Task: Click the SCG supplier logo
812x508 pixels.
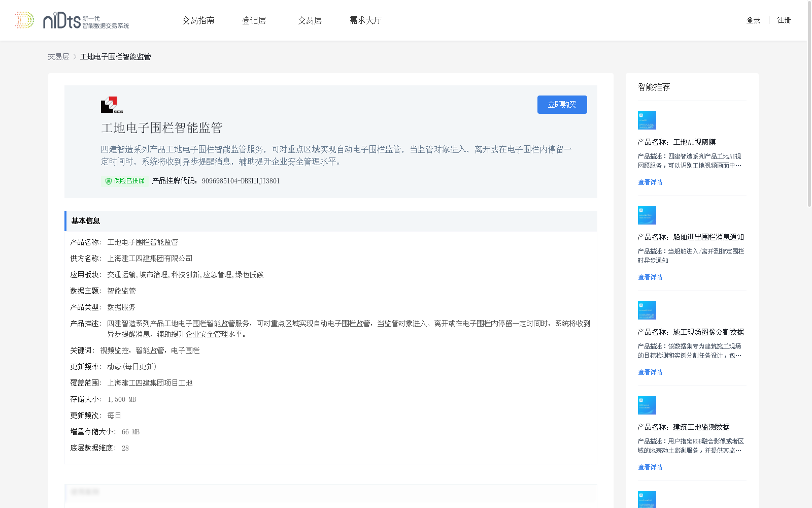Action: click(x=112, y=105)
